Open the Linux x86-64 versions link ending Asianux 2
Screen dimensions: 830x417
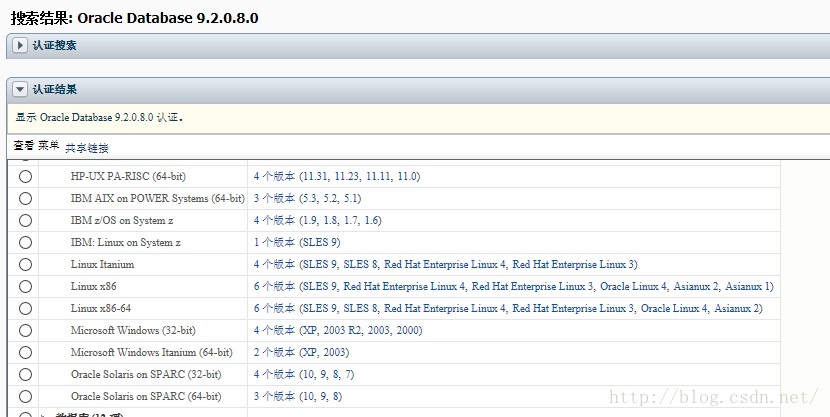click(508, 308)
